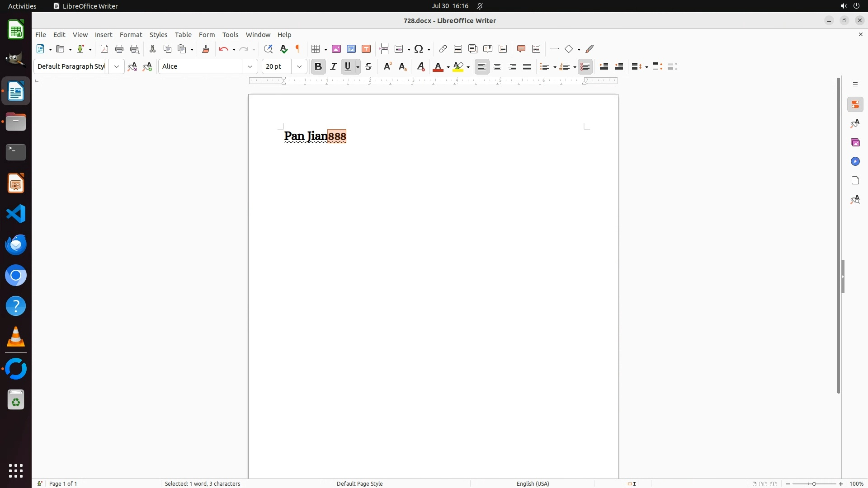
Task: Click the Find and Replace icon
Action: [x=268, y=49]
